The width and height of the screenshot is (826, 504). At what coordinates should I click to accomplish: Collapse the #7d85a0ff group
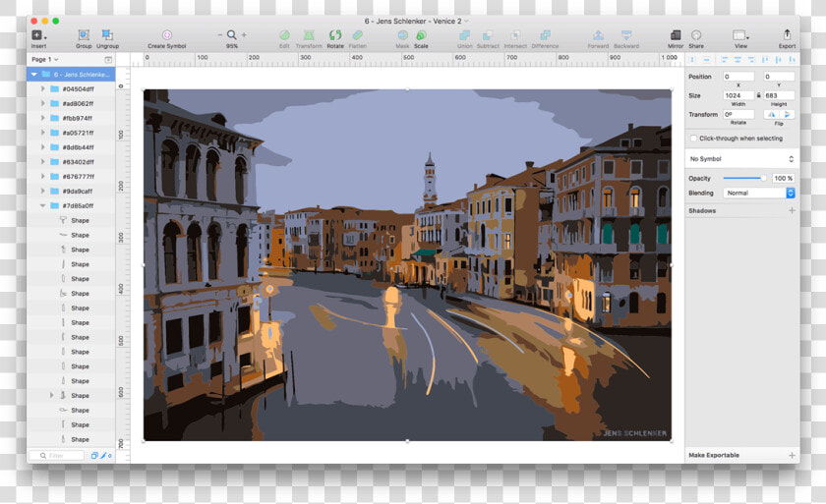42,205
